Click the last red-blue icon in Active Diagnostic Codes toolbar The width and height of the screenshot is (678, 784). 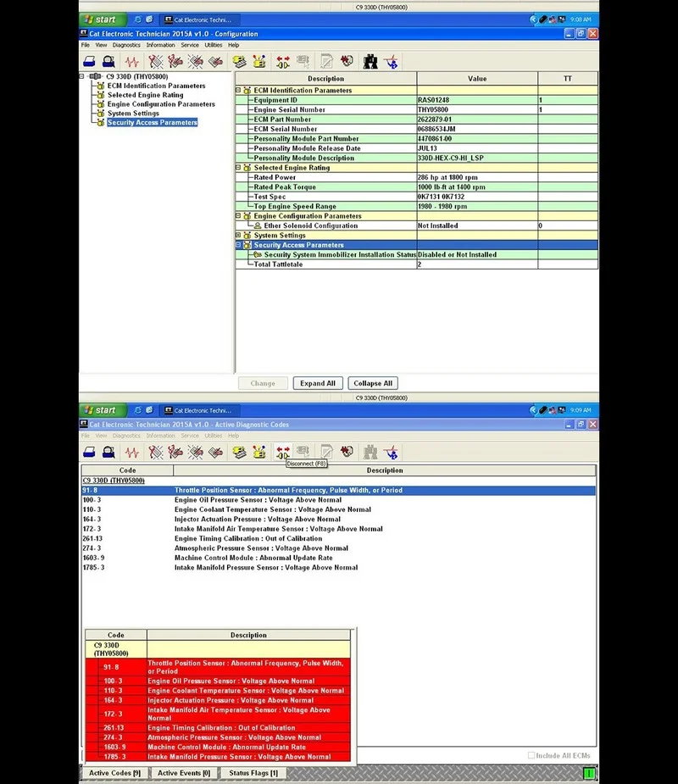tap(391, 452)
